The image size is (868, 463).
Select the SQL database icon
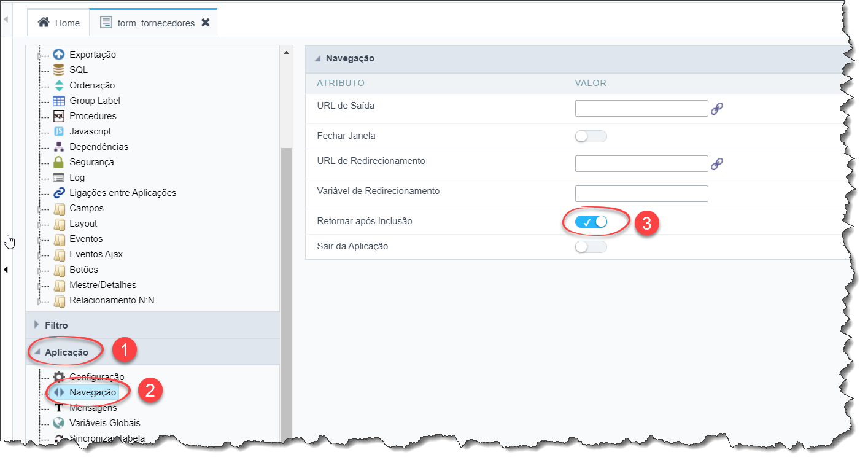(59, 70)
